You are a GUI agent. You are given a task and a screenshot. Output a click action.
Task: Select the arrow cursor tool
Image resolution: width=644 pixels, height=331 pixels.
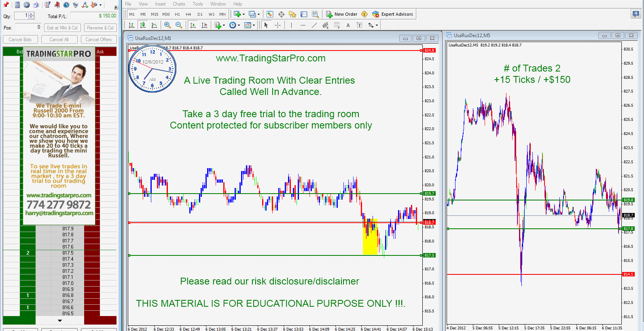click(266, 25)
